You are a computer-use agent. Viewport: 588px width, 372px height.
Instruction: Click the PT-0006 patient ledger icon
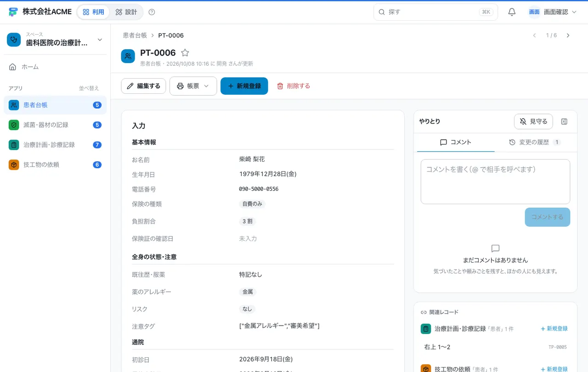coord(128,56)
